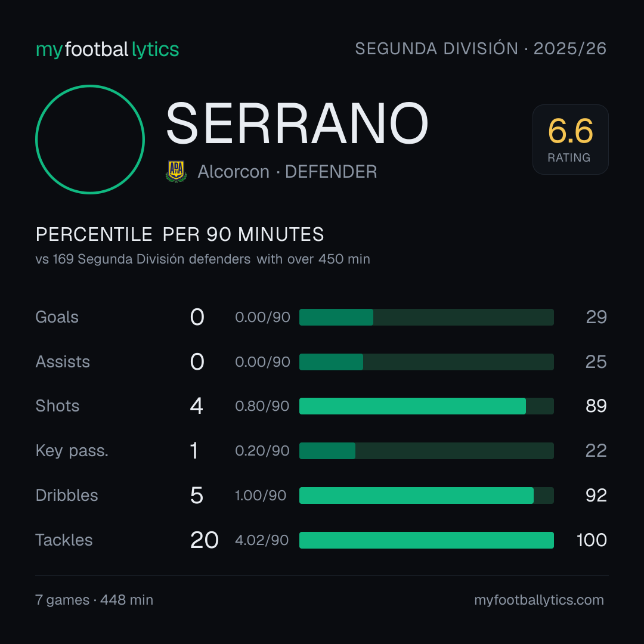This screenshot has height=644, width=644.
Task: Select the Assists percentile bar
Action: [x=426, y=362]
